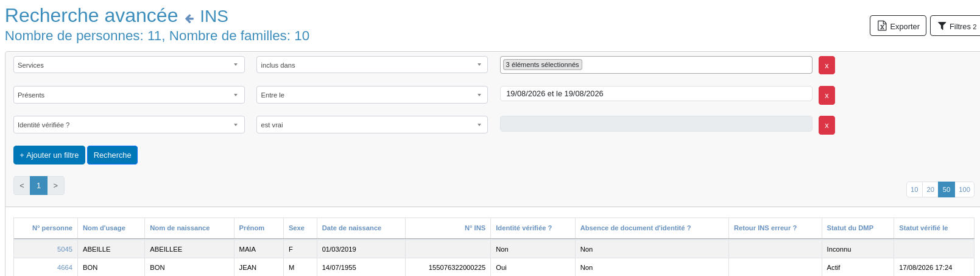
Task: Sort by 'Nom de naissance' column
Action: point(180,228)
